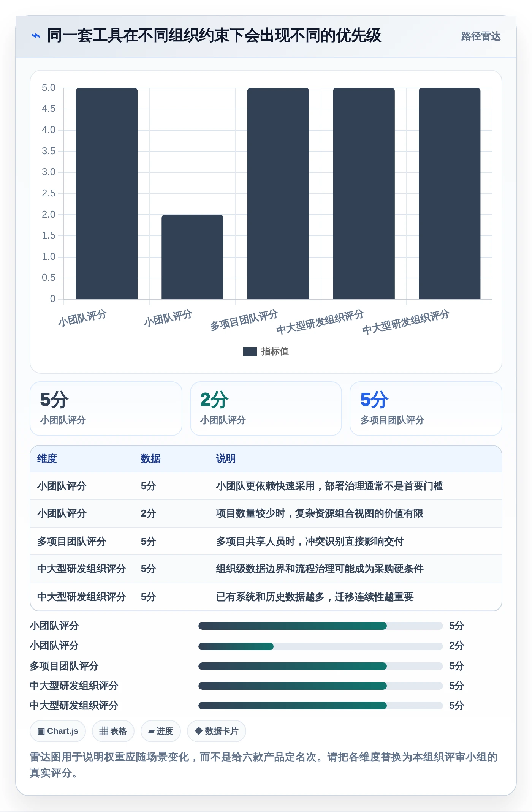The height and width of the screenshot is (812, 532).
Task: Click the 说明 column header
Action: click(226, 459)
